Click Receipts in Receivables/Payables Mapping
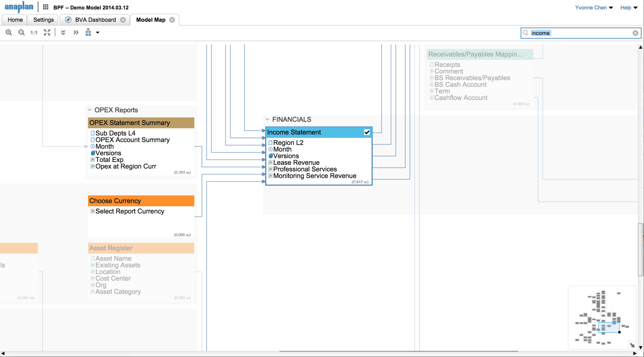644x357 pixels. click(x=447, y=65)
